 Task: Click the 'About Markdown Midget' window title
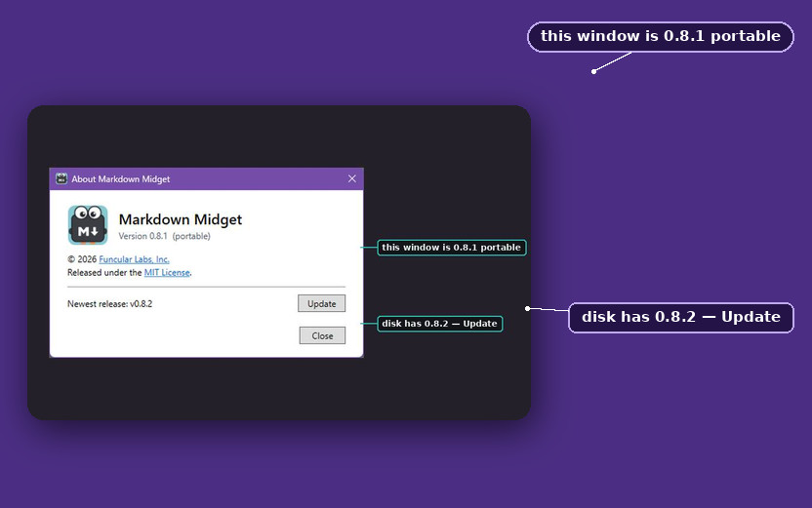tap(121, 179)
